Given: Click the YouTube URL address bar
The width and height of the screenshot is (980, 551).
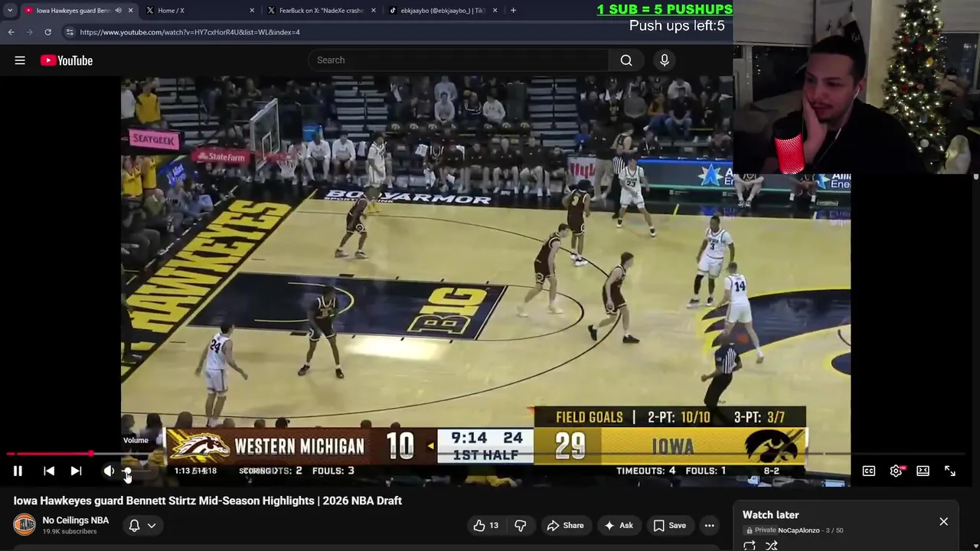Looking at the screenshot, I should click(190, 32).
